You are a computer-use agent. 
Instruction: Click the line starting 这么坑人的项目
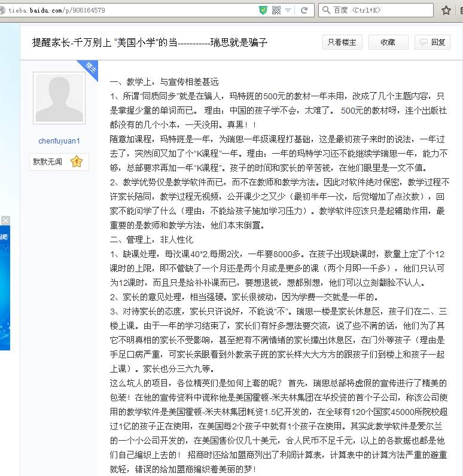[278, 383]
